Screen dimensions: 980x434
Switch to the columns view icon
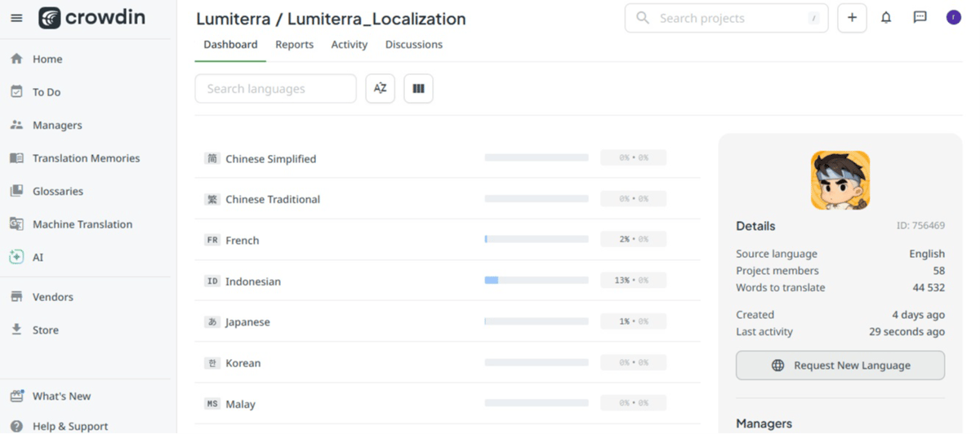click(418, 89)
